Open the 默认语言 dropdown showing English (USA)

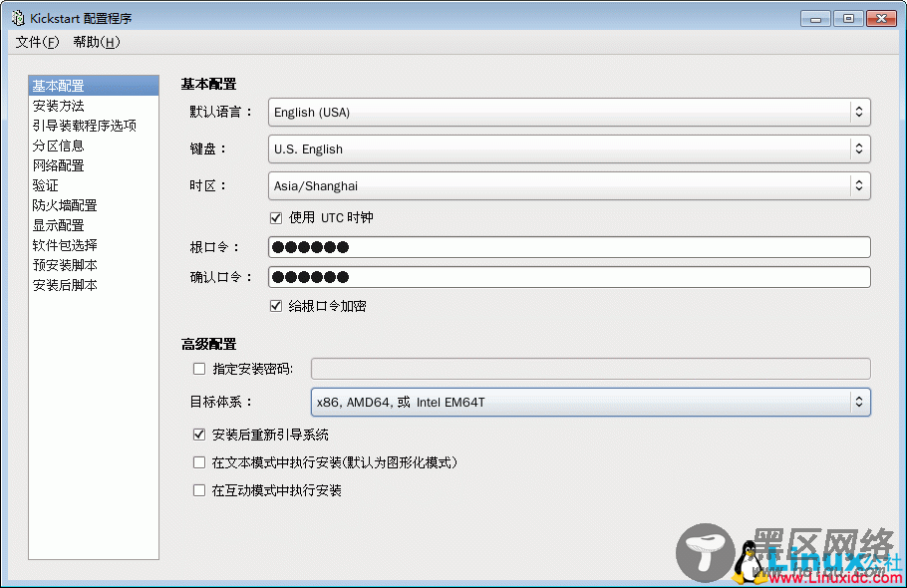click(569, 113)
